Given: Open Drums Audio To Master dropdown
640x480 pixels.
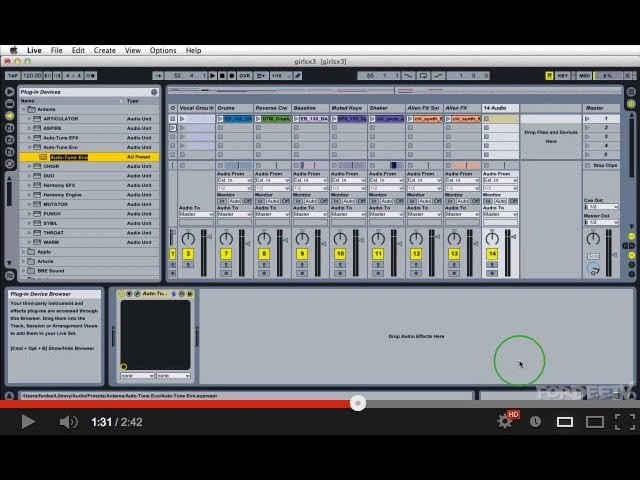Looking at the screenshot, I should 234,214.
